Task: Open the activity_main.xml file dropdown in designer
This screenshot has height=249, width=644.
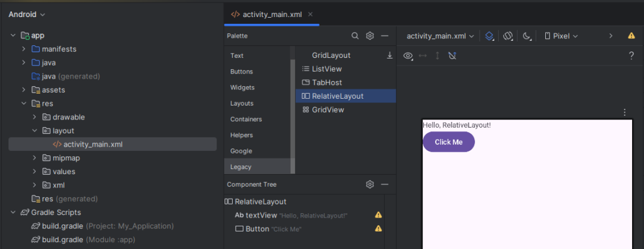Action: (x=440, y=36)
